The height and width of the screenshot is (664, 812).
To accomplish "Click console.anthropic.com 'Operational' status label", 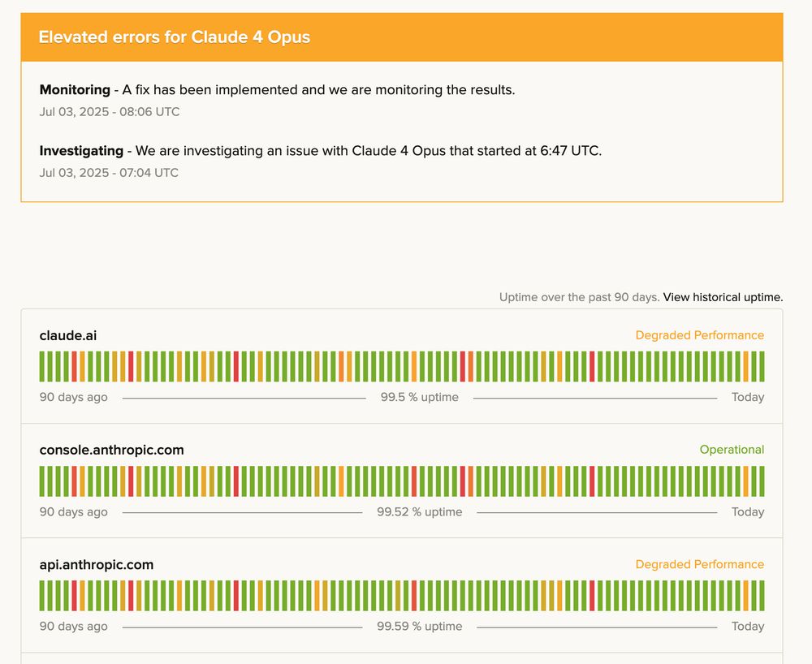I will 732,450.
